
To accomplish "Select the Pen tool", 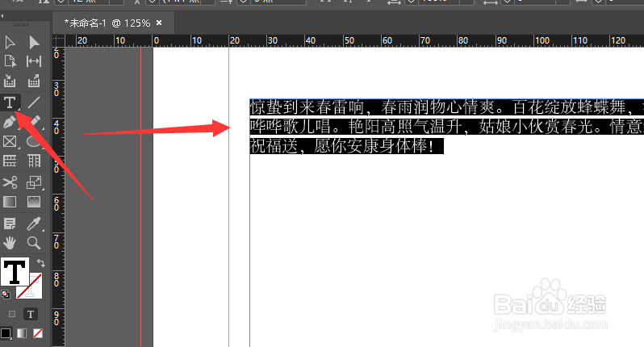I will tap(10, 122).
